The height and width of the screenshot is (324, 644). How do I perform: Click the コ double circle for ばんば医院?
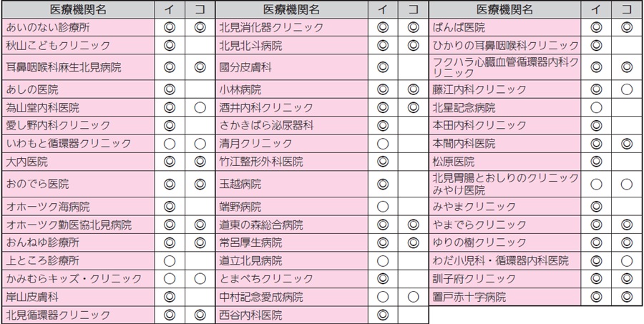pyautogui.click(x=627, y=27)
